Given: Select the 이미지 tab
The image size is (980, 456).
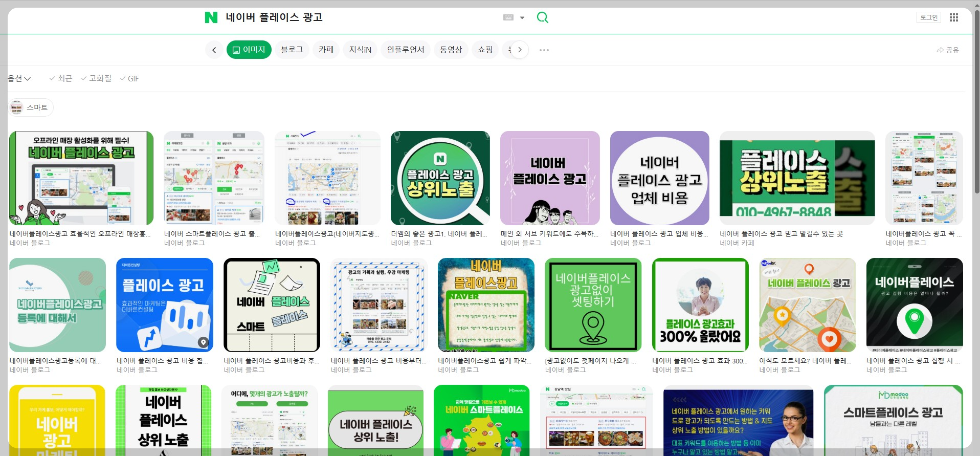Looking at the screenshot, I should [249, 50].
